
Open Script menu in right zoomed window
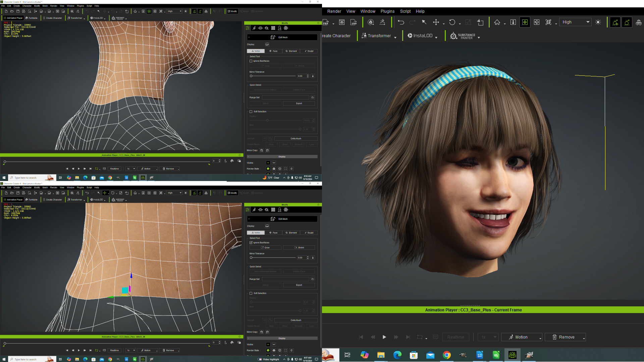[405, 11]
